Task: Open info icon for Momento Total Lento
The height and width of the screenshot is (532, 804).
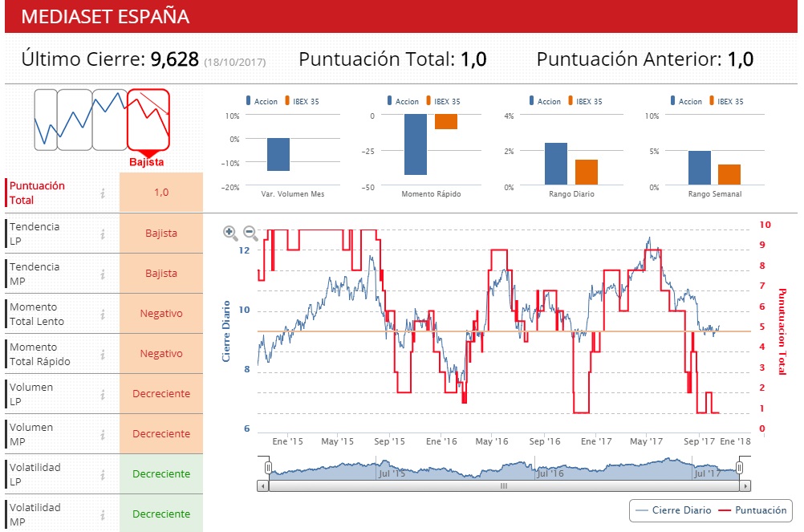Action: [103, 315]
